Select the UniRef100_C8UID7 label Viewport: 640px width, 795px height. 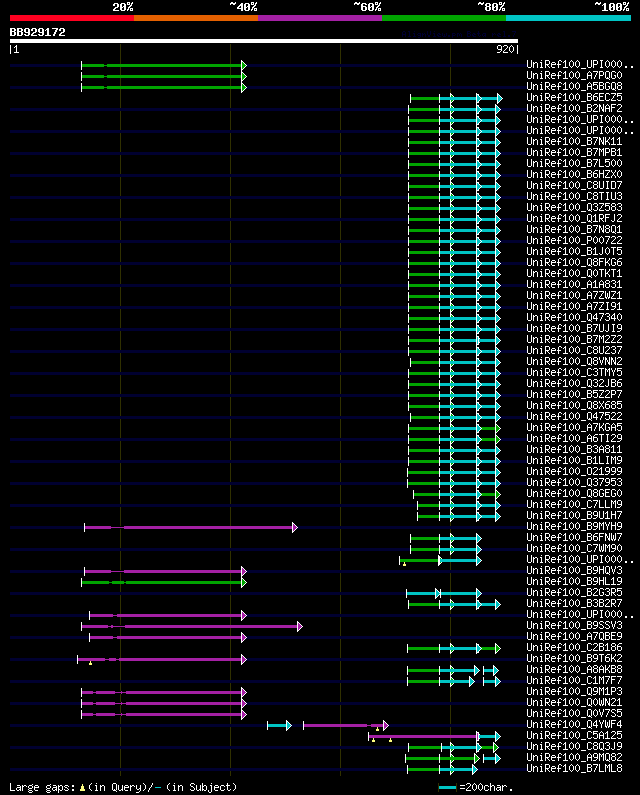574,186
